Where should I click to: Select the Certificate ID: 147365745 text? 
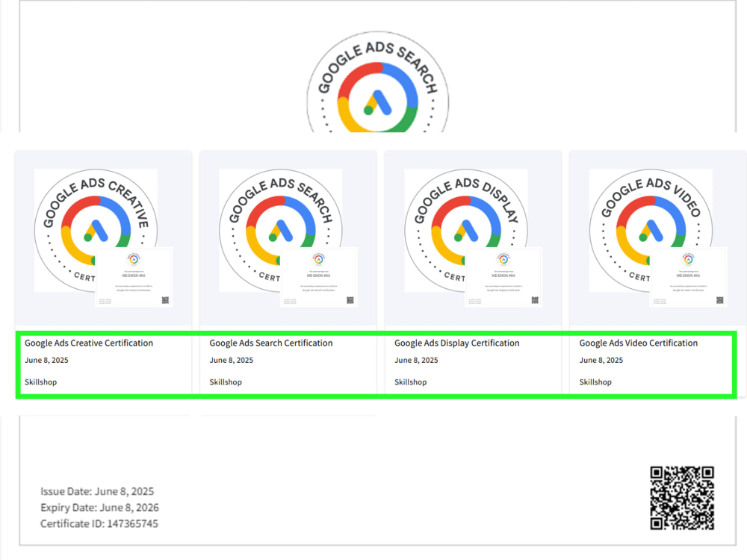99,524
